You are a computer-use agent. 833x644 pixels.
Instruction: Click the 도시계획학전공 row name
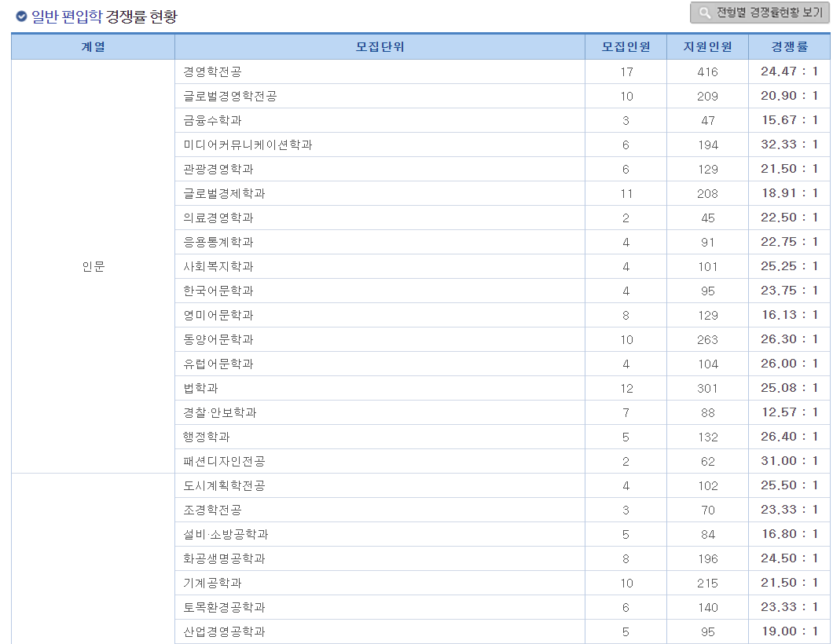tap(224, 486)
